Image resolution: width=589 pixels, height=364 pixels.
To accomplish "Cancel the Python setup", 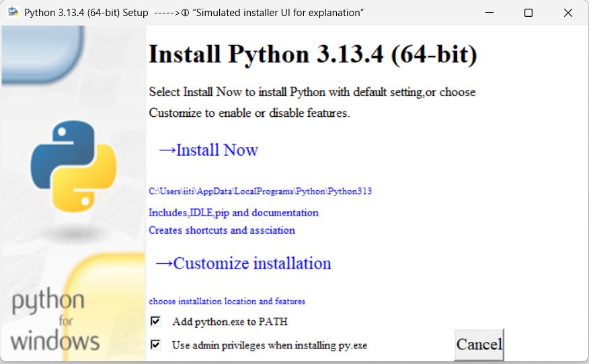I will [479, 345].
